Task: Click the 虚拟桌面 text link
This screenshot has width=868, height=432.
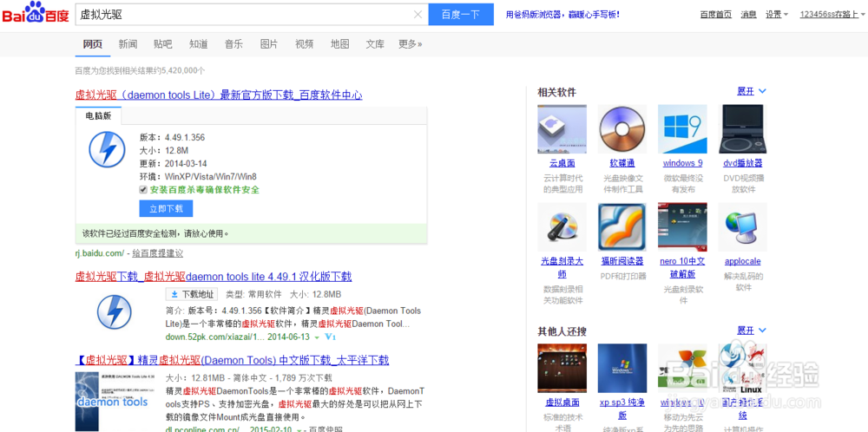Action: (x=562, y=403)
